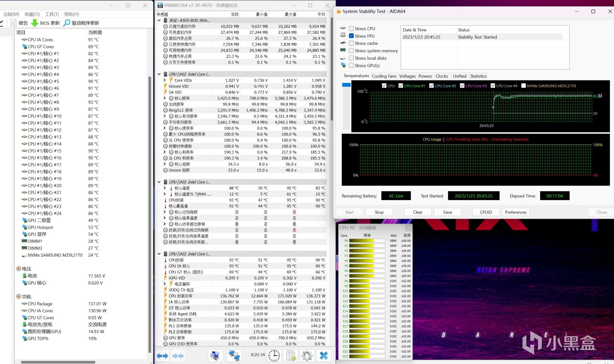Click the HWiNFO reset clock icon
The width and height of the screenshot is (614, 364).
click(x=274, y=356)
